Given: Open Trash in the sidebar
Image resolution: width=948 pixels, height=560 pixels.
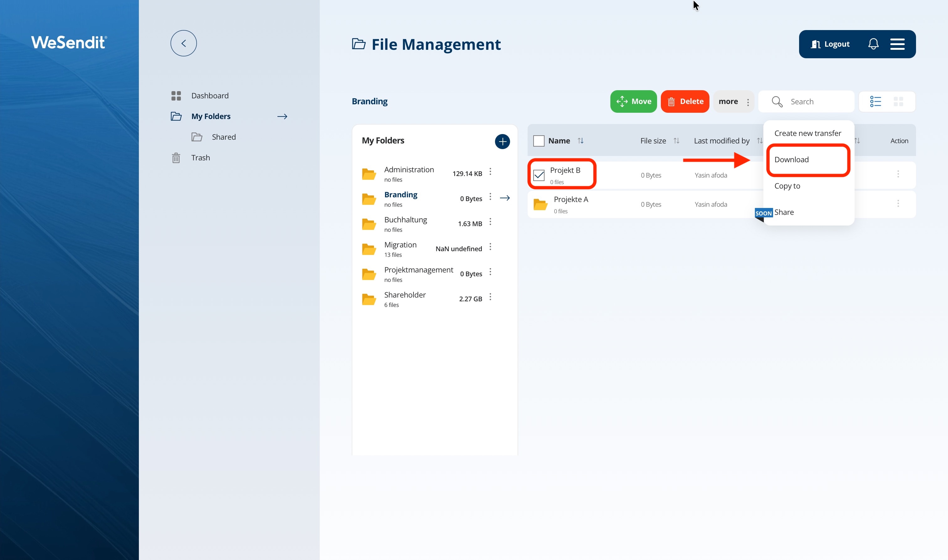Looking at the screenshot, I should pyautogui.click(x=200, y=158).
